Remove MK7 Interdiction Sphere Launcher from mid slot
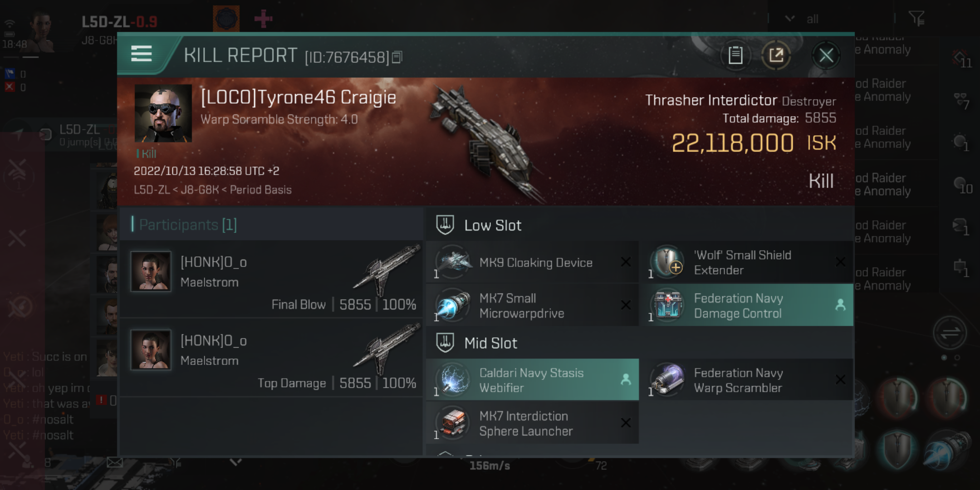 (626, 422)
